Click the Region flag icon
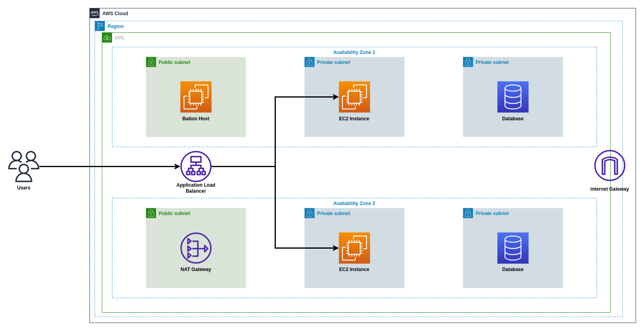Image resolution: width=644 pixels, height=331 pixels. click(100, 26)
